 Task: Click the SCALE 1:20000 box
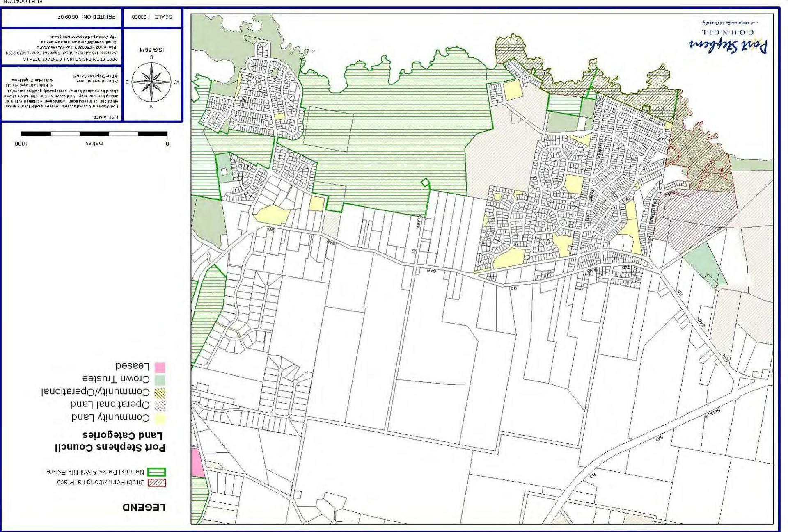(x=152, y=17)
